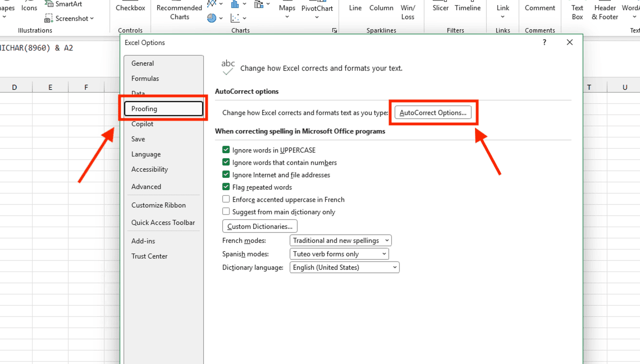Select column U header in worksheet

[x=625, y=87]
